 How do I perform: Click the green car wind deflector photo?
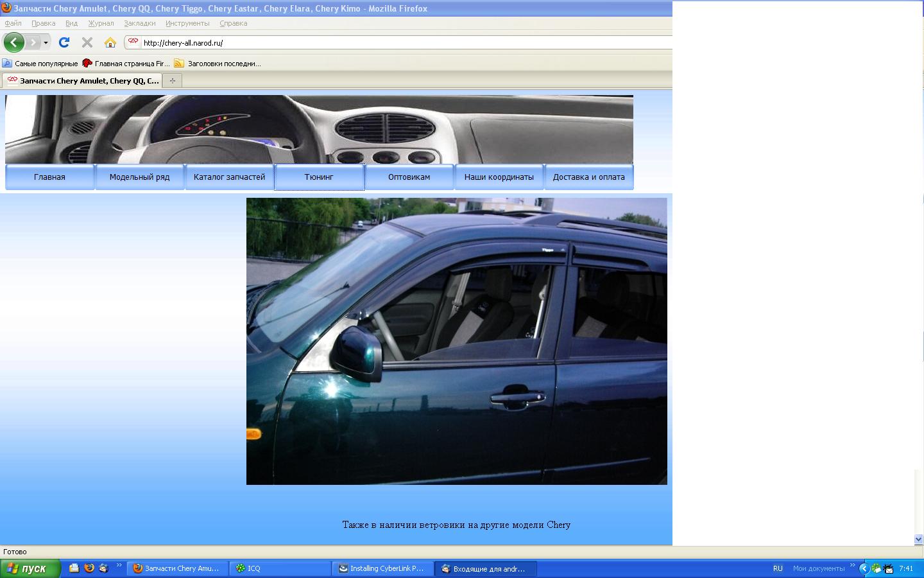click(457, 341)
